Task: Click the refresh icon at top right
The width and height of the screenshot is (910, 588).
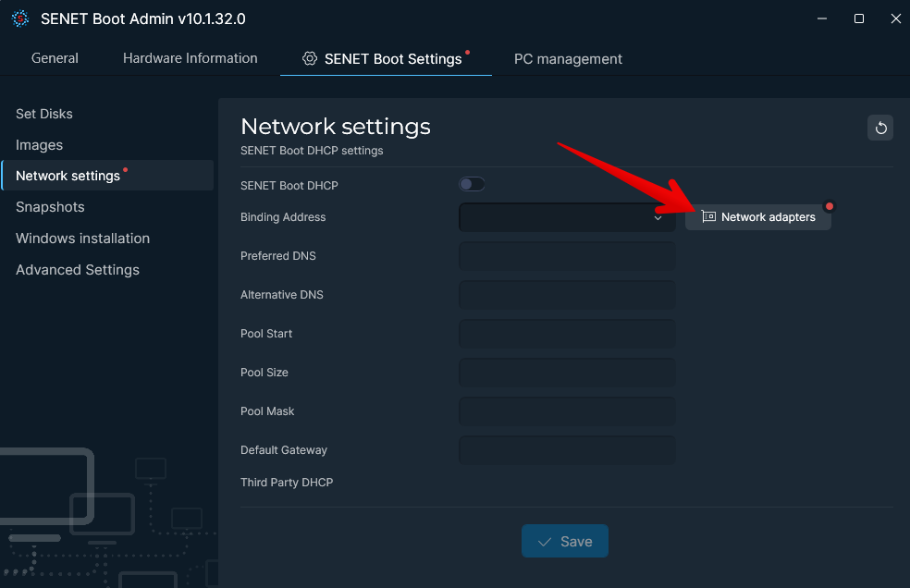Action: point(879,128)
